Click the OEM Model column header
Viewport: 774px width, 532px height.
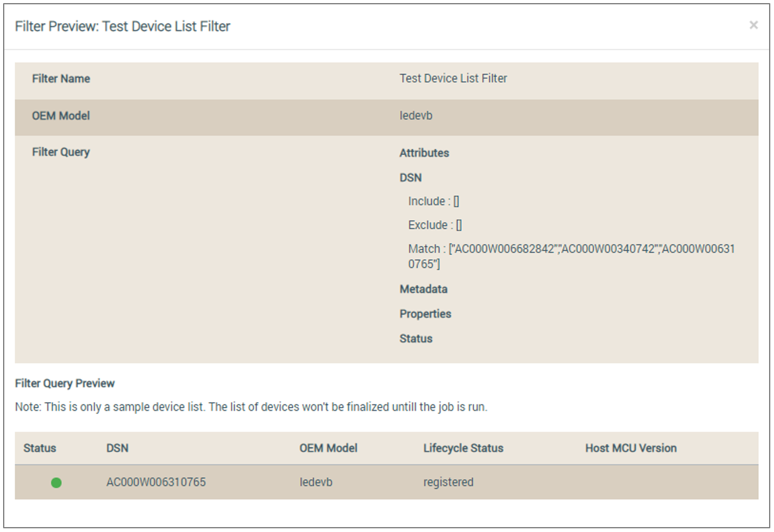click(328, 448)
